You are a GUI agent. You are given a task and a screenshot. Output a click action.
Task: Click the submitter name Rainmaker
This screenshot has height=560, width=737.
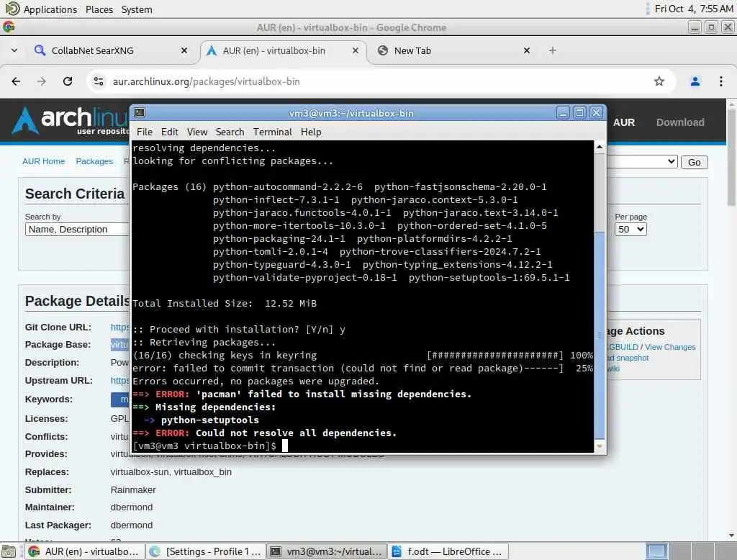pos(133,490)
